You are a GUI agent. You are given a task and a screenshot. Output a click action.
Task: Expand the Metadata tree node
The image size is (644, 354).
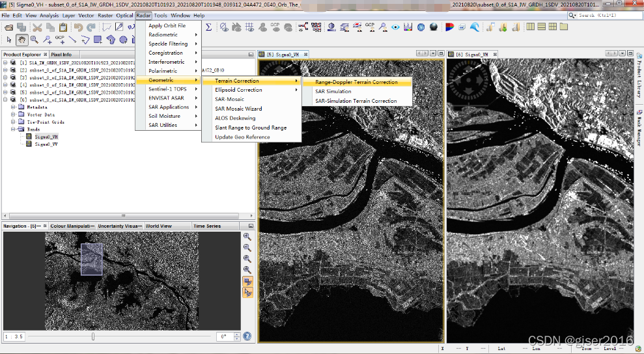point(13,107)
